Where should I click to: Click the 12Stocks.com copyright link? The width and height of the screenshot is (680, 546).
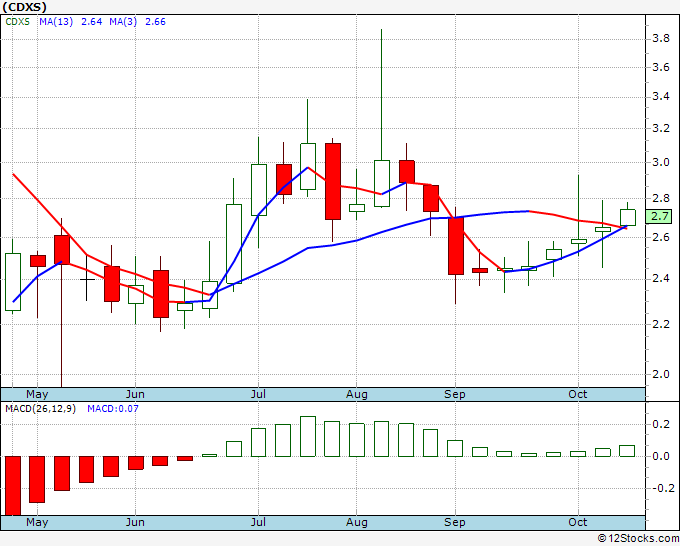(638, 538)
